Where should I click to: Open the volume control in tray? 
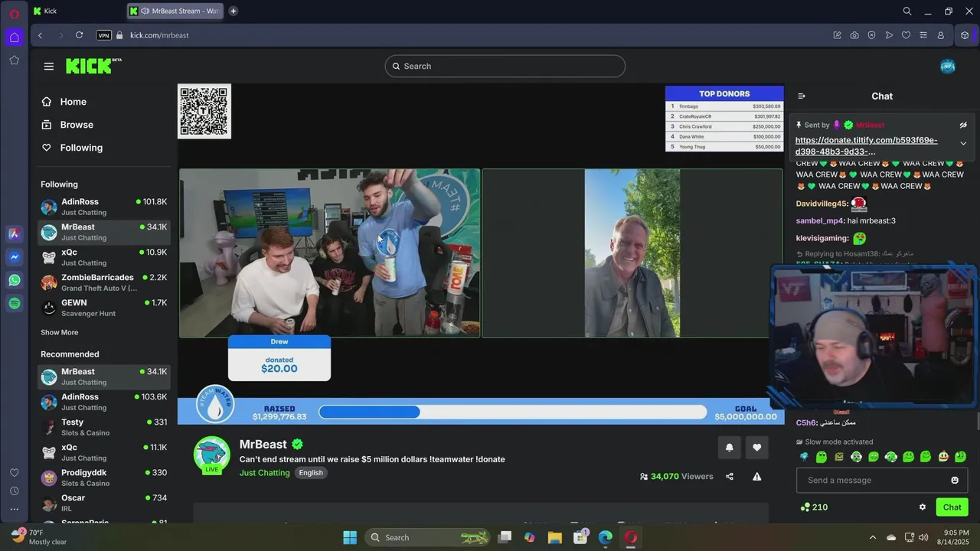click(923, 537)
